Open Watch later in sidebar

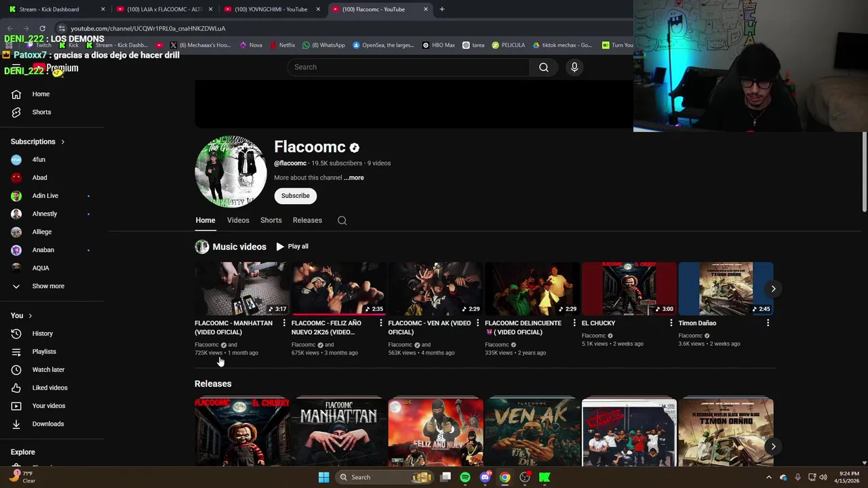click(x=47, y=369)
